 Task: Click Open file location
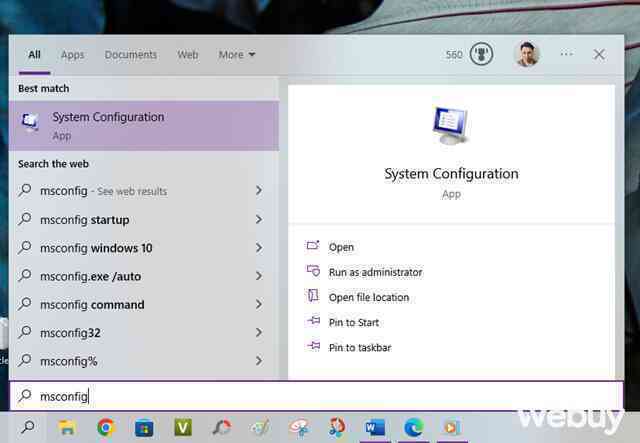(369, 297)
